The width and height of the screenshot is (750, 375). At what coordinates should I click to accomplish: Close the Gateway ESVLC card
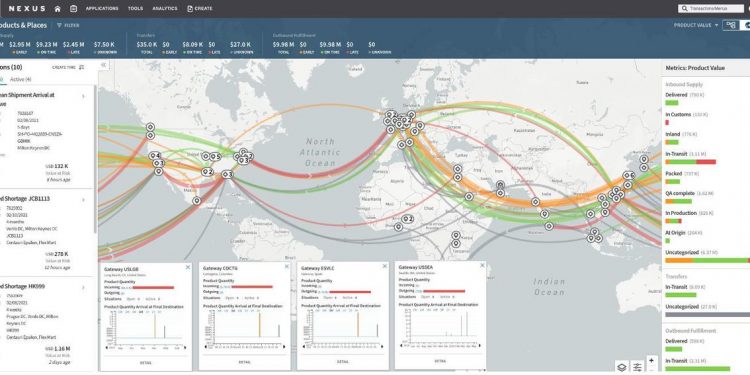tap(385, 267)
